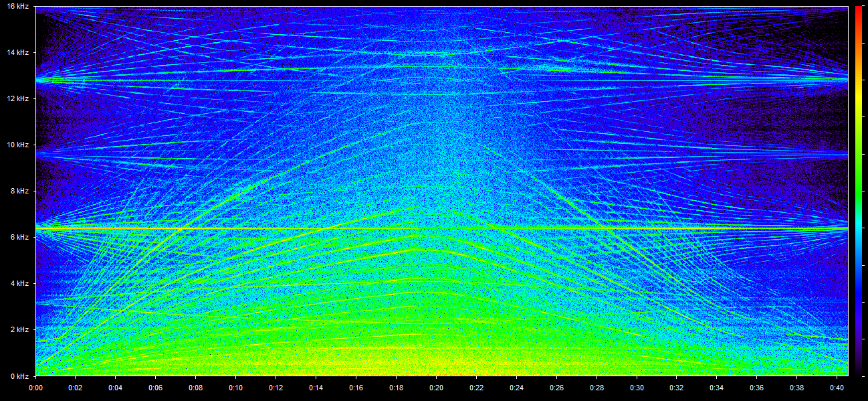Select the 0:08 time marker
Screen dimensions: 868x401
click(x=196, y=388)
